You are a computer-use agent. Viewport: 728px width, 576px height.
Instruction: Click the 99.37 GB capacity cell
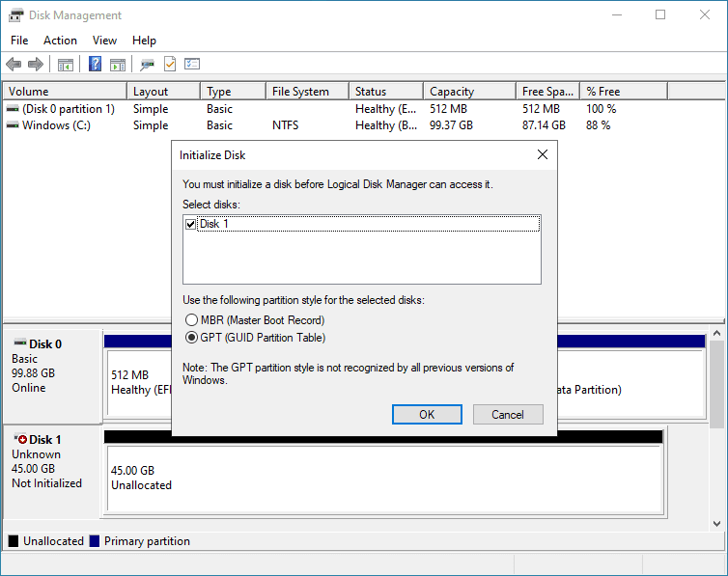pos(451,125)
